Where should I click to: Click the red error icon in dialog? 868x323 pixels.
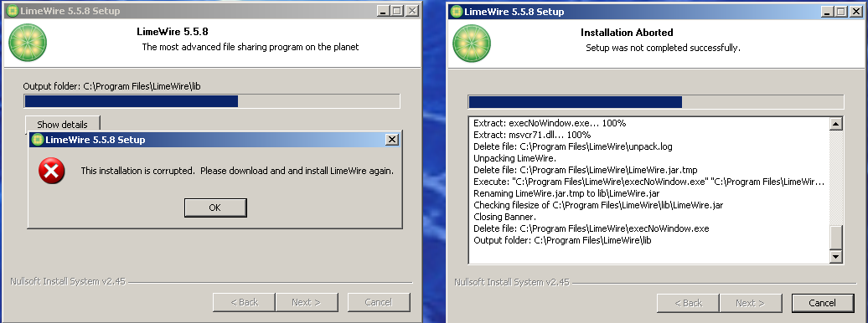click(51, 171)
